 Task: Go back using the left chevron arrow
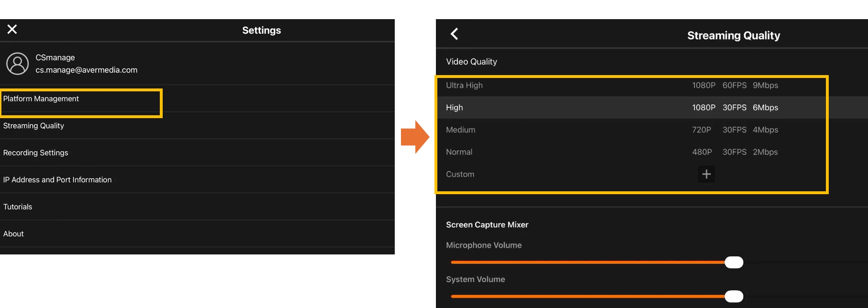pyautogui.click(x=455, y=34)
